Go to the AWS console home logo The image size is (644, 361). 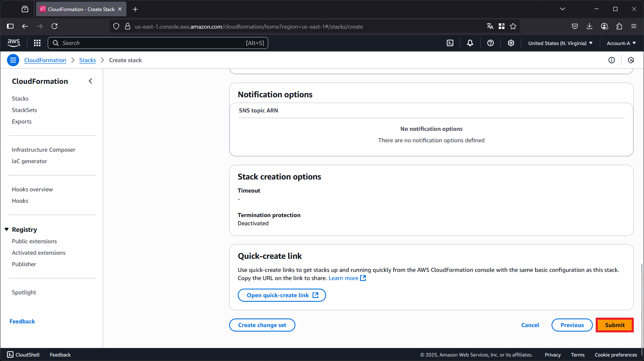(14, 43)
